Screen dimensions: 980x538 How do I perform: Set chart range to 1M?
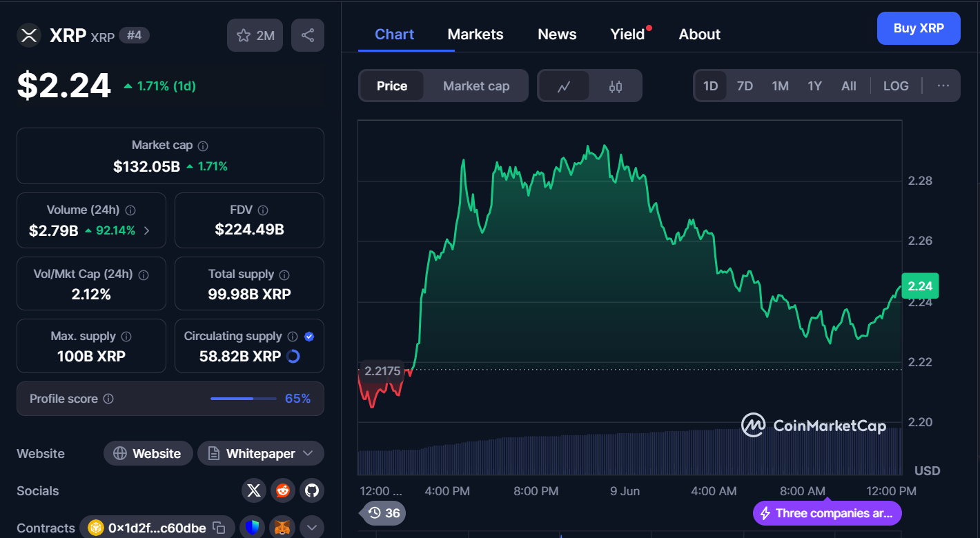pos(780,86)
